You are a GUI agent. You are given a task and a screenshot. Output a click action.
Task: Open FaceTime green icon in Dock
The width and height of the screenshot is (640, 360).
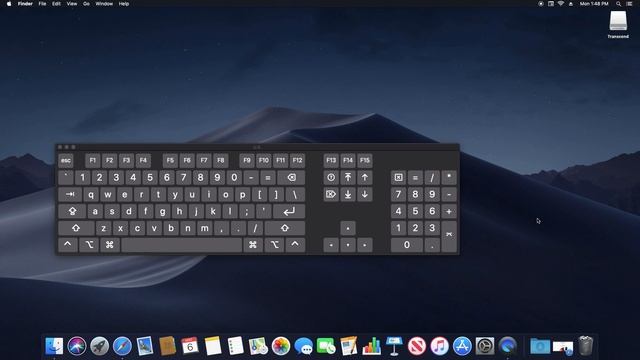click(x=326, y=346)
